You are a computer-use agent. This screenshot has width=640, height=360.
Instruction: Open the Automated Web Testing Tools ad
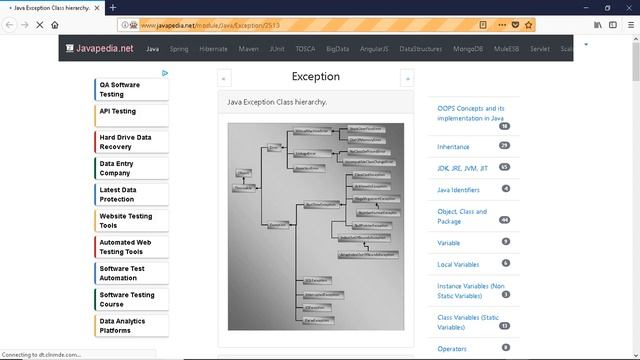click(x=131, y=247)
